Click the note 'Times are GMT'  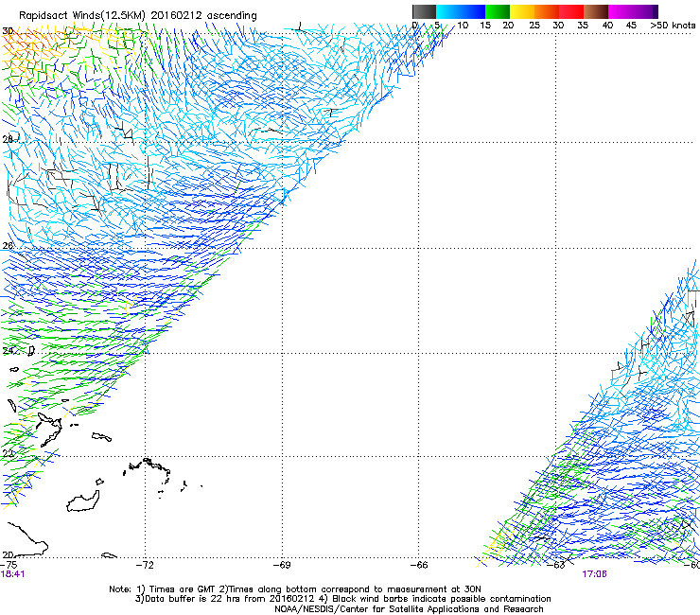coord(183,589)
